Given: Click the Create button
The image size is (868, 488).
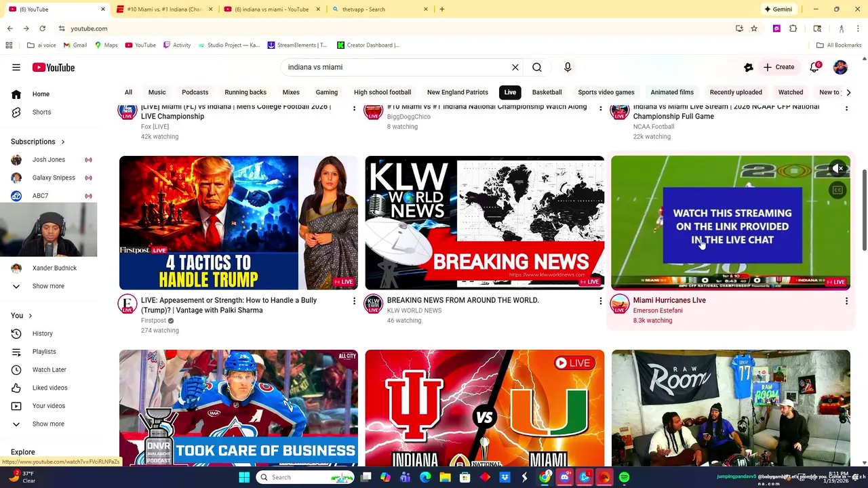Looking at the screenshot, I should 778,67.
